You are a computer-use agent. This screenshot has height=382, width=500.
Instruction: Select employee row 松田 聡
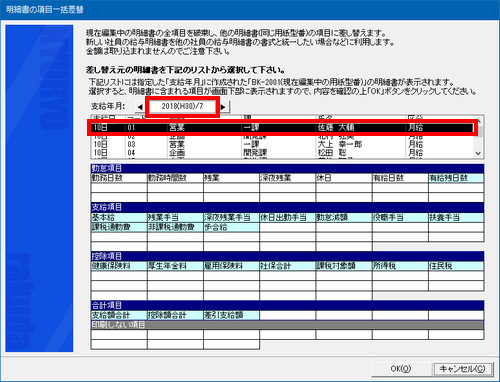(282, 153)
